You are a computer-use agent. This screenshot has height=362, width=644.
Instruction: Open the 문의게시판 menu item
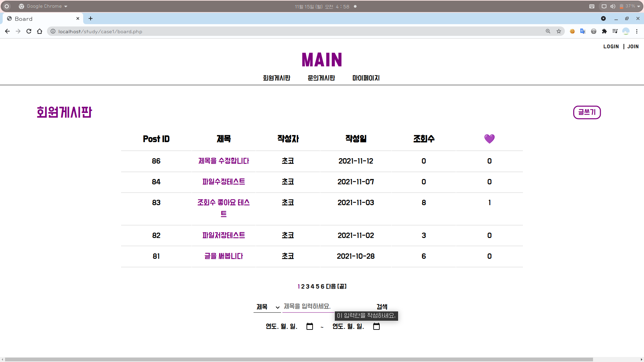pos(321,78)
